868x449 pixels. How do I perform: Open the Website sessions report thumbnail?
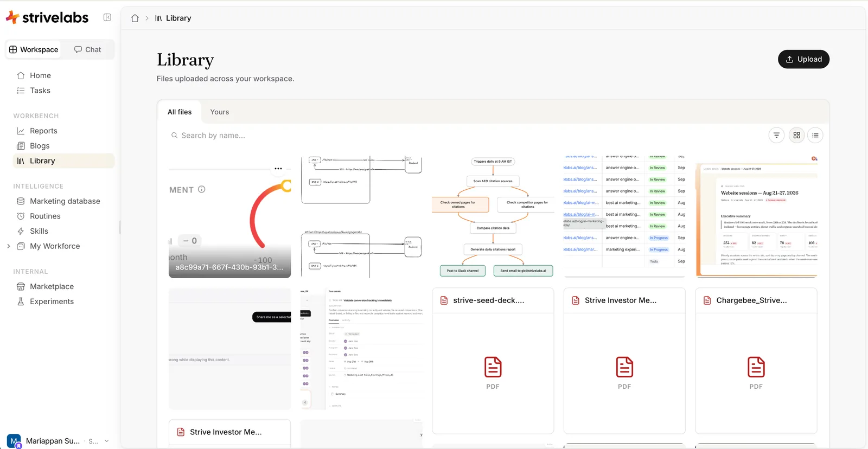(x=756, y=217)
